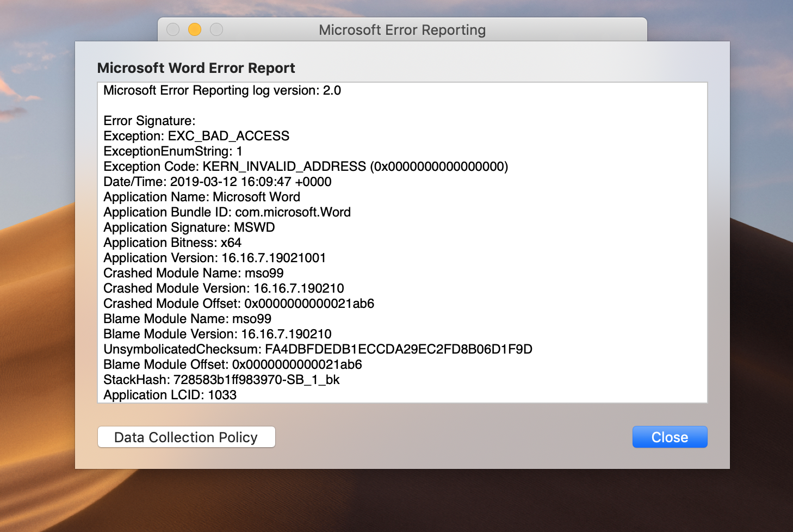Click the log version 2.0 line
Image resolution: width=793 pixels, height=532 pixels.
coord(222,90)
